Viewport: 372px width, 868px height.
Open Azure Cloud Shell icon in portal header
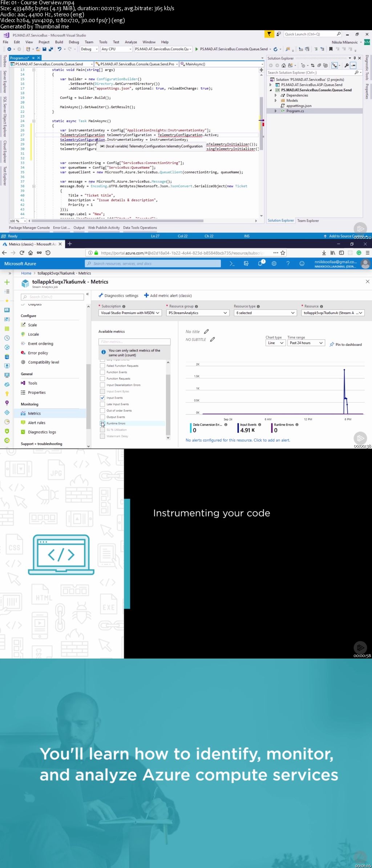pyautogui.click(x=232, y=264)
